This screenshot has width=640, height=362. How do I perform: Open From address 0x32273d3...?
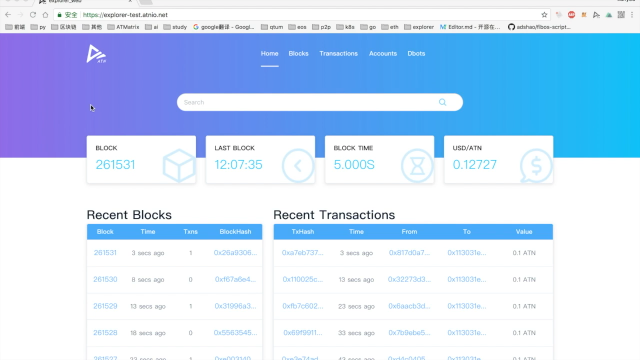[409, 280]
